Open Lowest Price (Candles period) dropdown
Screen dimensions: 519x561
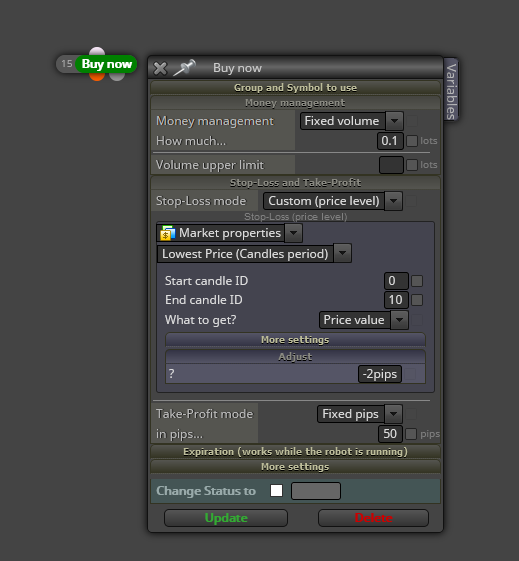click(x=254, y=254)
